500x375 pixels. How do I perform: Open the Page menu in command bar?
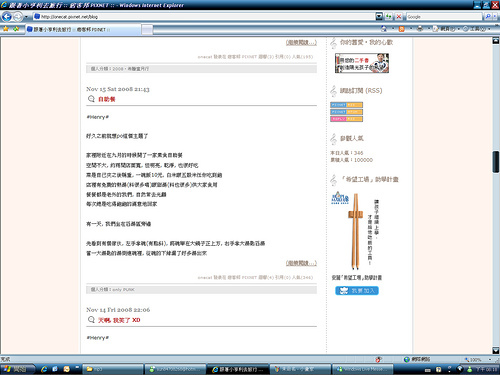click(447, 29)
